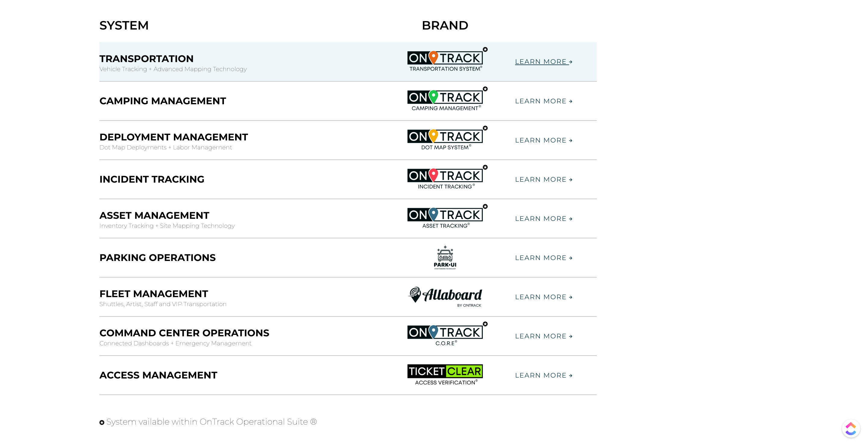Open Learn More for Command Center Operations
The height and width of the screenshot is (446, 868).
click(x=543, y=336)
